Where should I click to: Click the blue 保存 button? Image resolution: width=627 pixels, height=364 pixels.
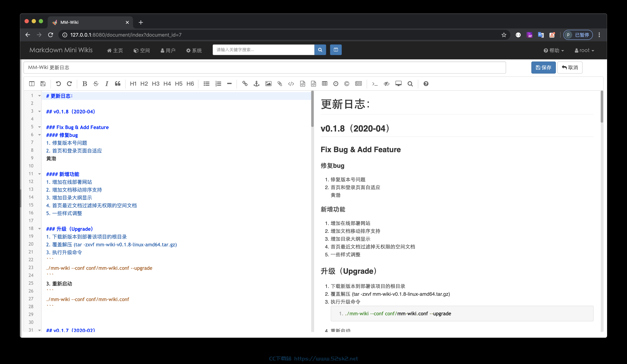(x=543, y=68)
